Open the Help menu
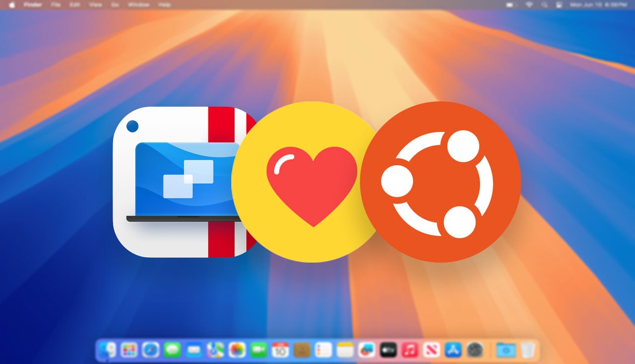 tap(164, 4)
